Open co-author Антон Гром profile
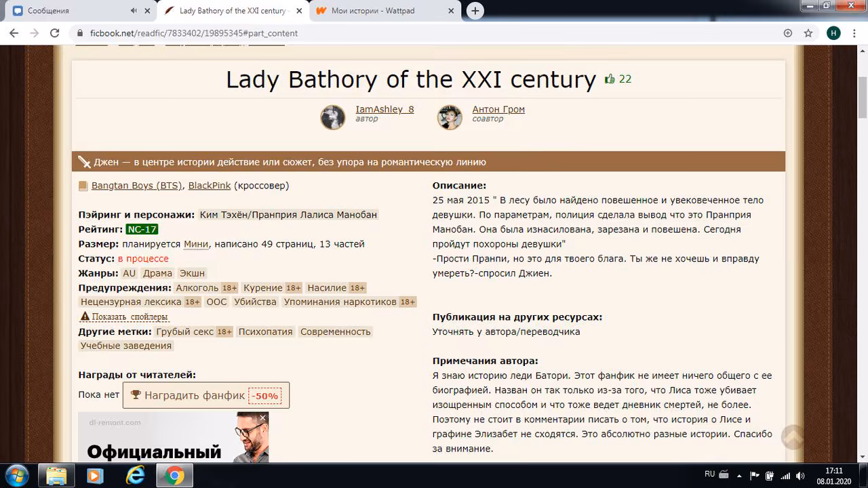 [498, 109]
